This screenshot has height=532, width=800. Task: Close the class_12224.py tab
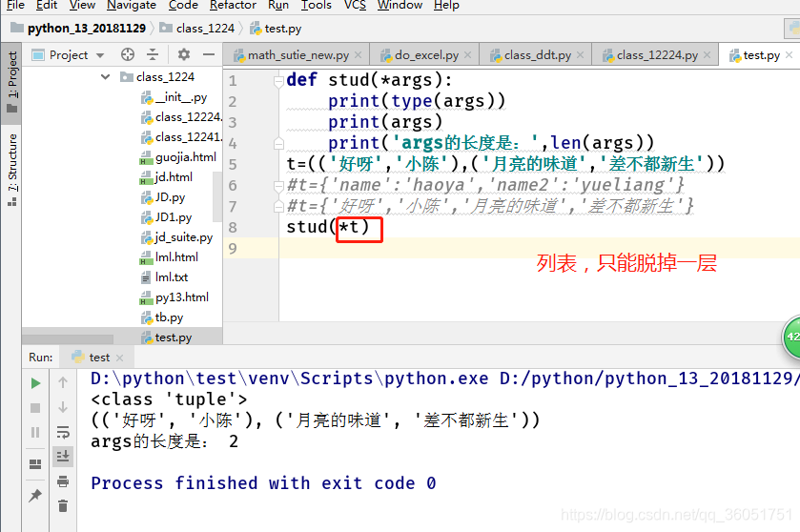pyautogui.click(x=707, y=54)
